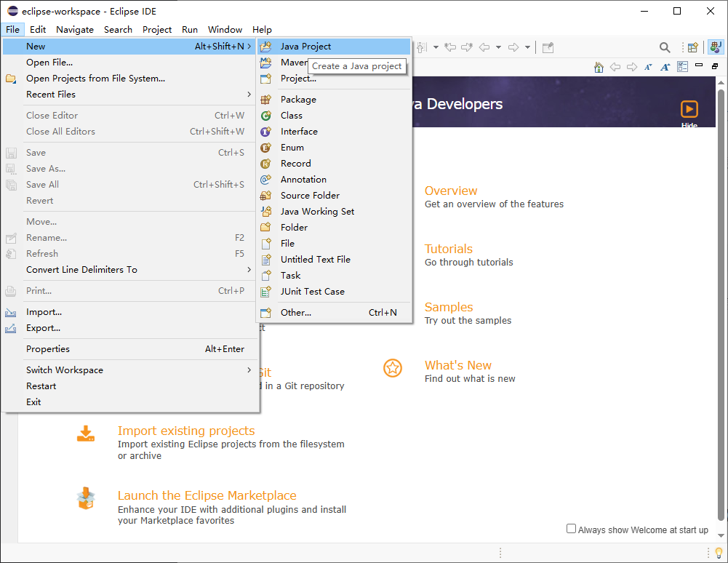Image resolution: width=728 pixels, height=563 pixels.
Task: Click the right starred-arrow edit location icon
Action: [x=467, y=47]
